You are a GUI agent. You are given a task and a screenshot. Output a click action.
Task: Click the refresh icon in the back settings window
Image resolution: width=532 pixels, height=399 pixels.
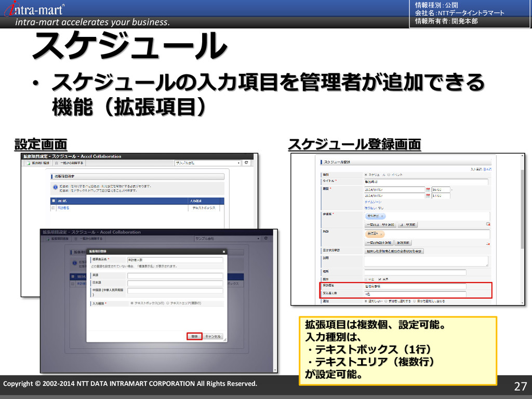(246, 163)
